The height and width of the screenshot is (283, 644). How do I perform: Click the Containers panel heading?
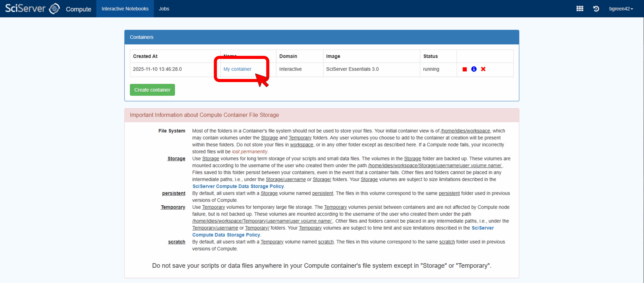(141, 37)
